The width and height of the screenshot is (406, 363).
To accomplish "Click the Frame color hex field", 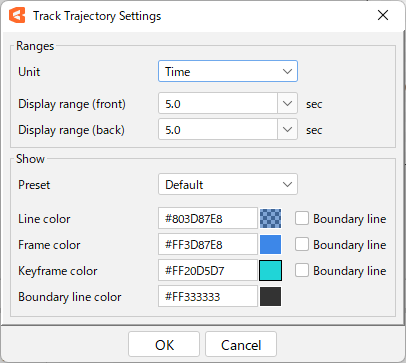I will 208,245.
